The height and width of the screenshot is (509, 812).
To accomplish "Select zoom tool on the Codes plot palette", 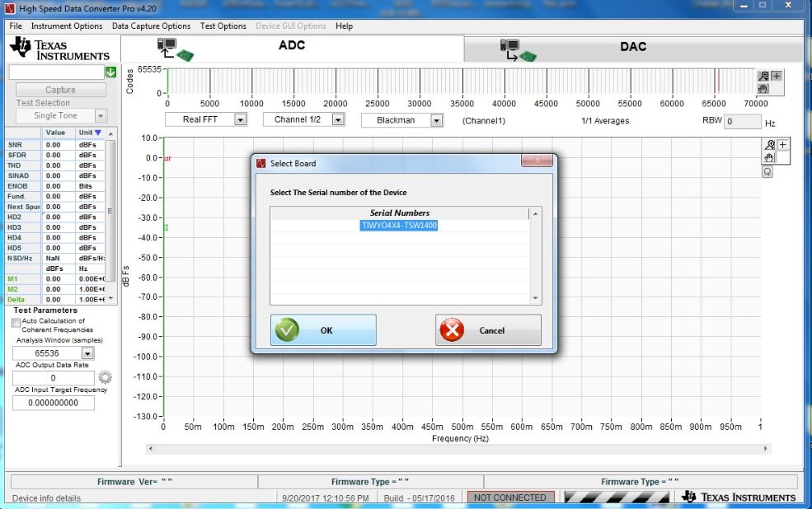I will point(764,76).
